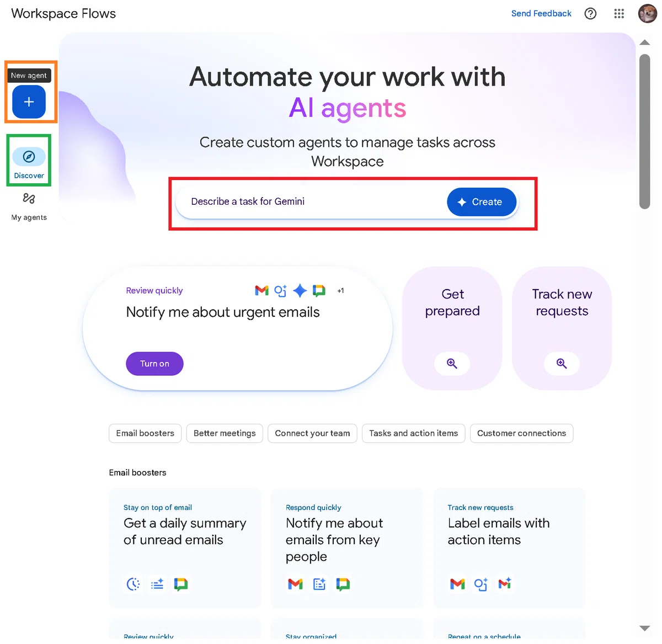
Task: Open the help question mark icon
Action: point(590,14)
